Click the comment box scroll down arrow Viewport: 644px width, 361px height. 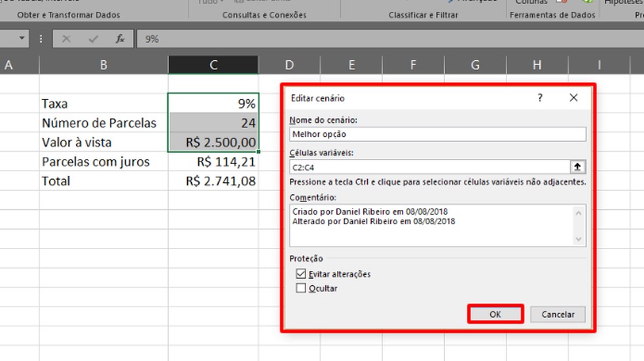(x=579, y=239)
